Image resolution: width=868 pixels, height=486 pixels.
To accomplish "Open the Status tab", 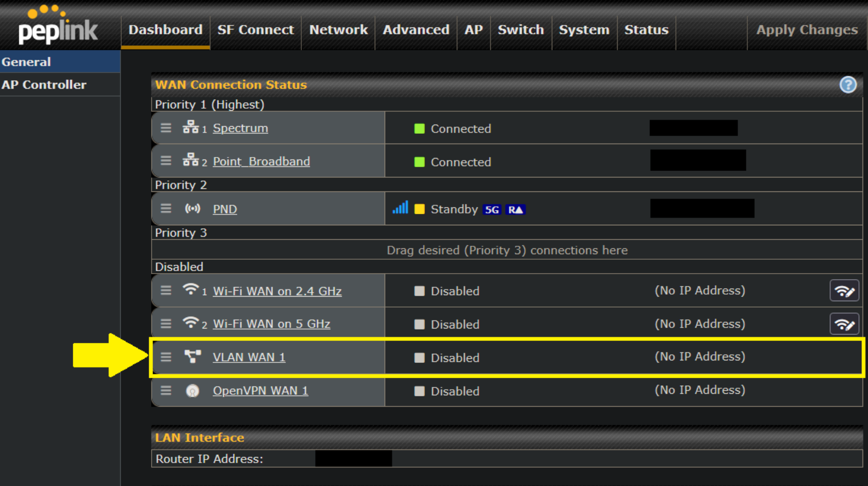I will [647, 30].
